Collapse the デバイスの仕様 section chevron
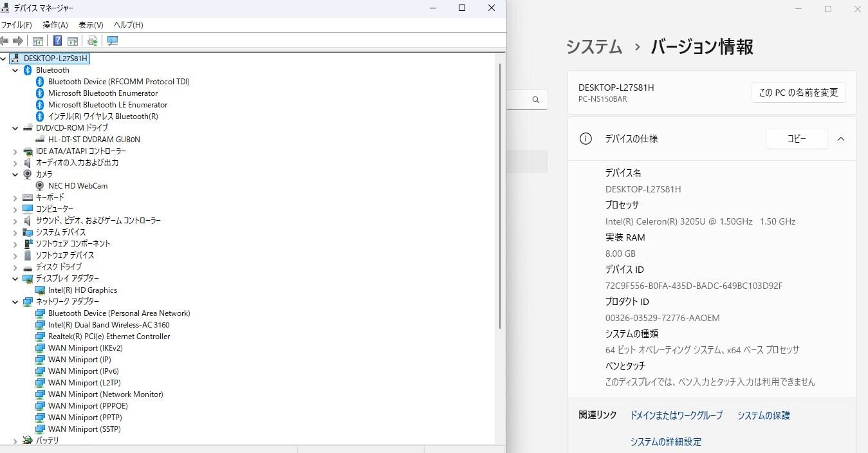 pos(840,139)
